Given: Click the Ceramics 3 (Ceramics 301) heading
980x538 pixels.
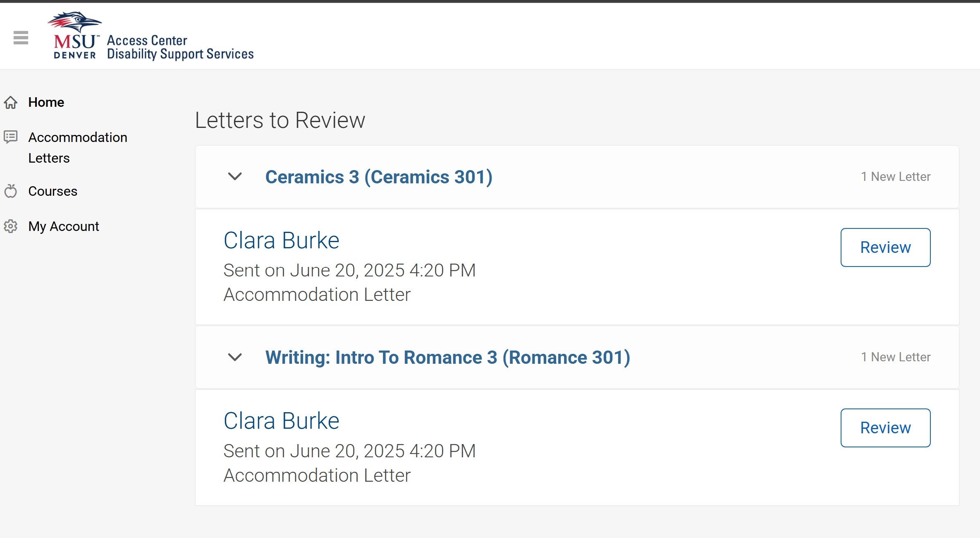Looking at the screenshot, I should [x=378, y=177].
